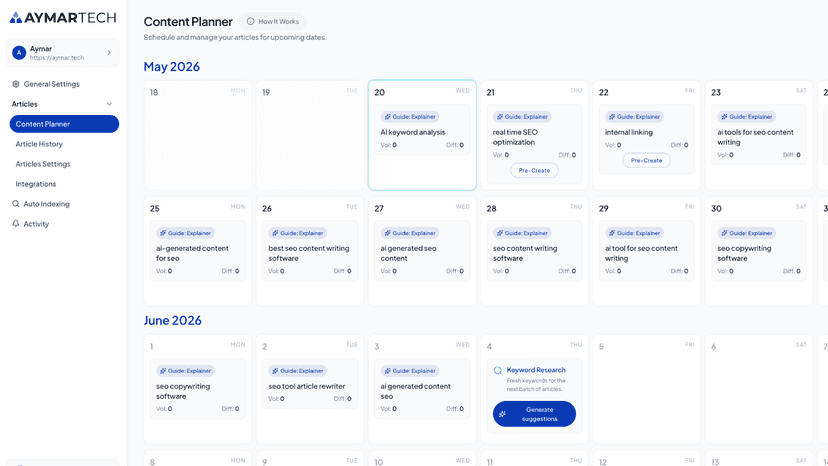
Task: Click Guide: Explainer tag on May 29 card
Action: (635, 233)
